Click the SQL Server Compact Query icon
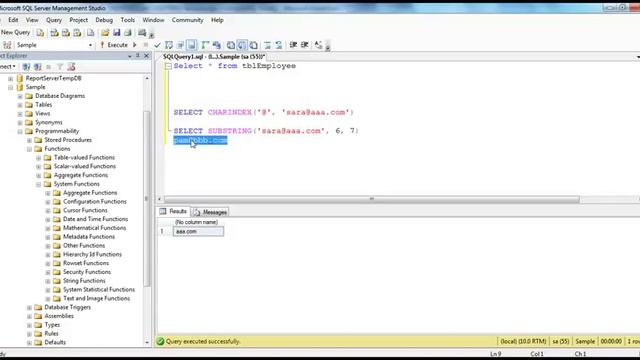This screenshot has height=360, width=640. pos(91,33)
